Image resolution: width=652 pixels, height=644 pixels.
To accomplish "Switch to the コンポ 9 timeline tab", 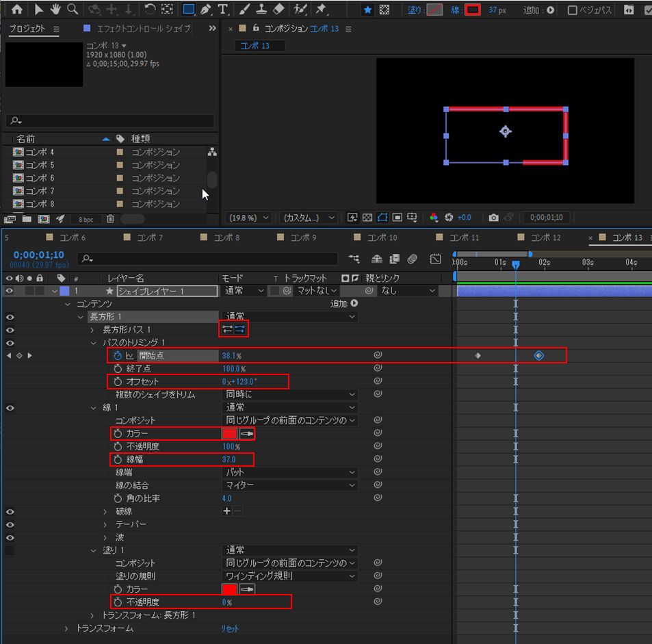I will point(302,237).
